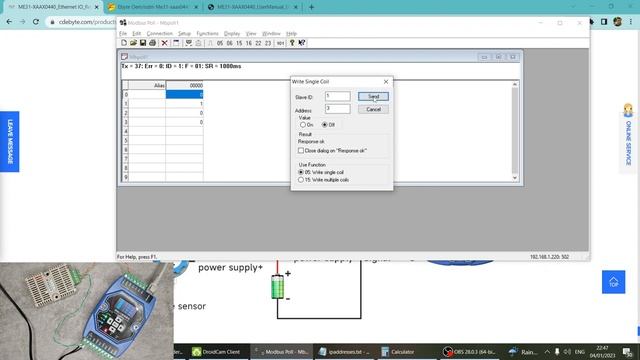This screenshot has height=360, width=640.
Task: Switch to the first ME31-XAAX0440 browser tab
Action: 53,7
